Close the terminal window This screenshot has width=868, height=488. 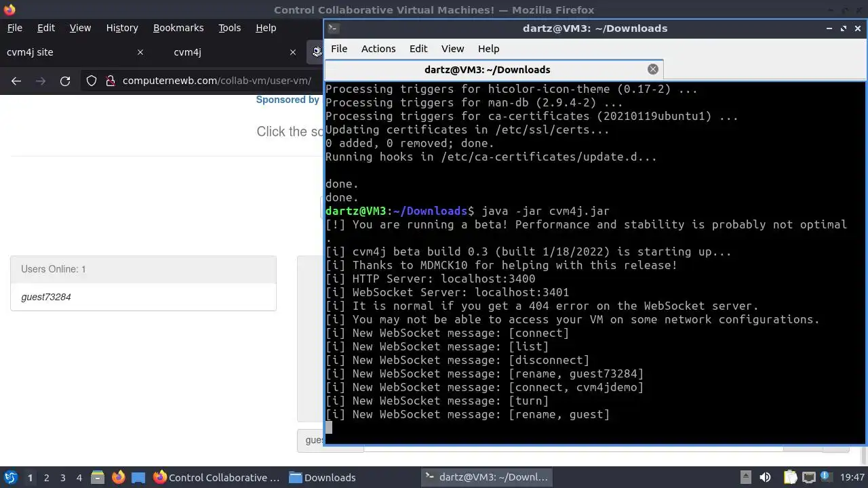tap(858, 28)
